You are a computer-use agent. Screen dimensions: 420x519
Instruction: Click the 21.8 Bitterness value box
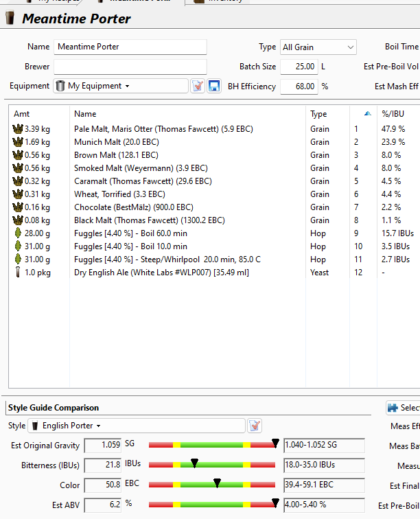tap(103, 465)
